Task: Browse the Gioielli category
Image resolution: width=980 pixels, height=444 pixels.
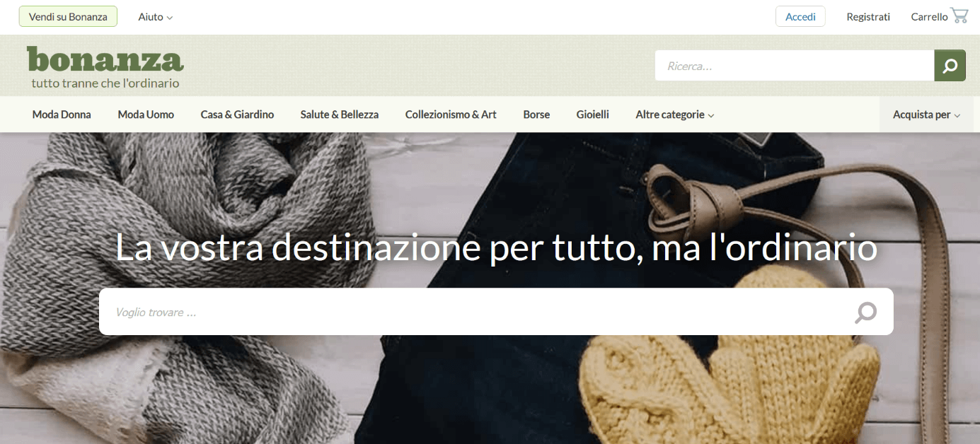Action: coord(593,115)
